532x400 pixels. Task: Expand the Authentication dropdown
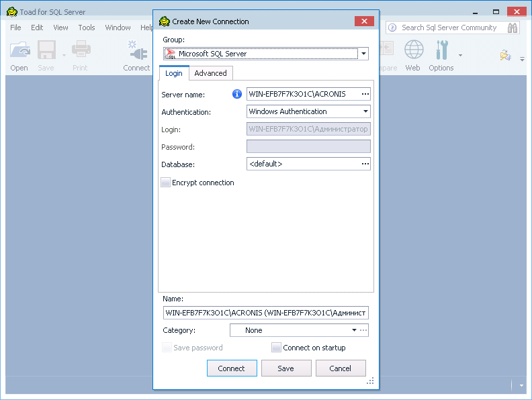(365, 111)
